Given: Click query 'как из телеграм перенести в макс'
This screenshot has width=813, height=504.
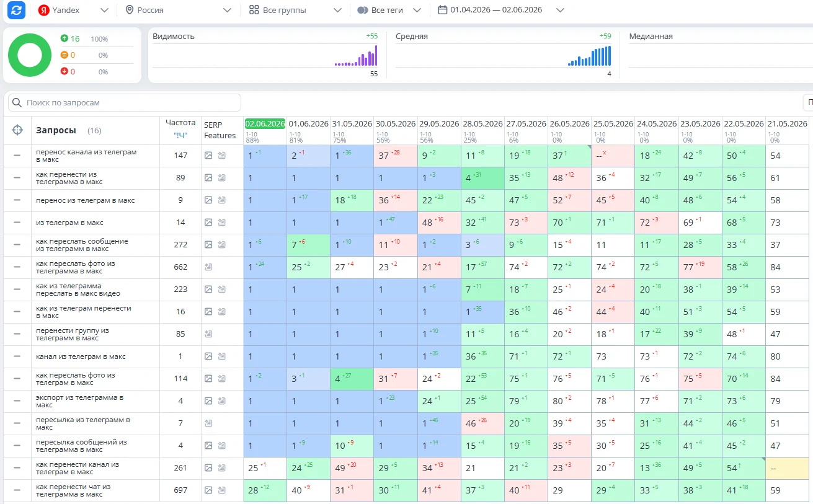Looking at the screenshot, I should point(84,312).
